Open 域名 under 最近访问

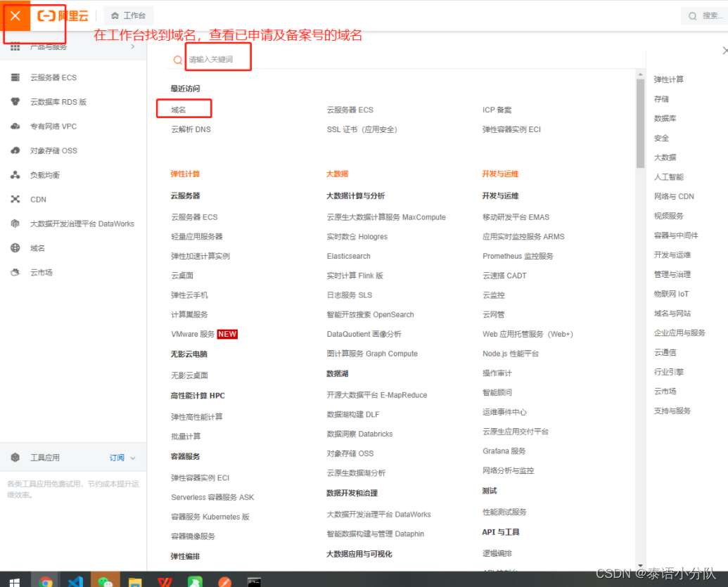click(178, 110)
